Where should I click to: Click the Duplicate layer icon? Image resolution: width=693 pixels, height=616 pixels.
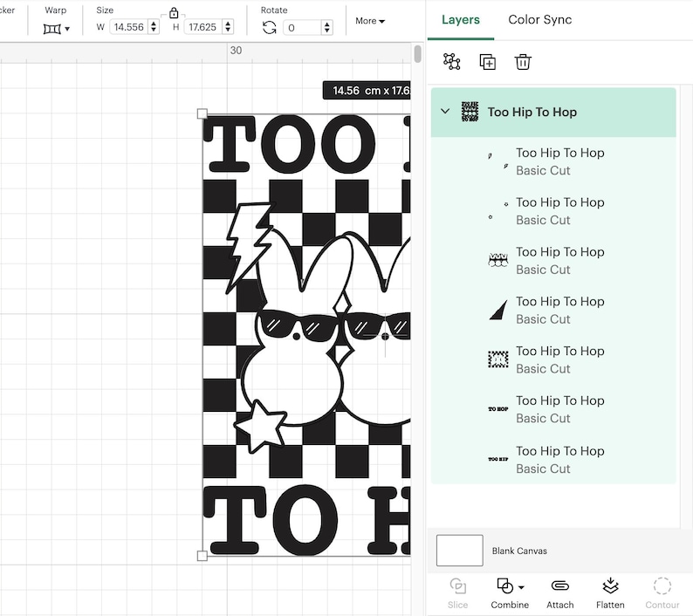point(488,62)
